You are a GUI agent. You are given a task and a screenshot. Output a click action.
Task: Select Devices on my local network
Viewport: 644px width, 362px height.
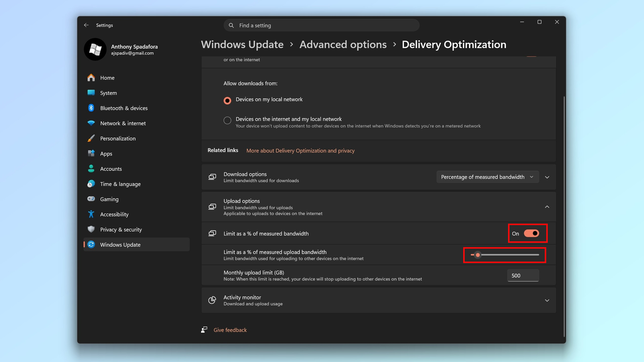point(227,100)
